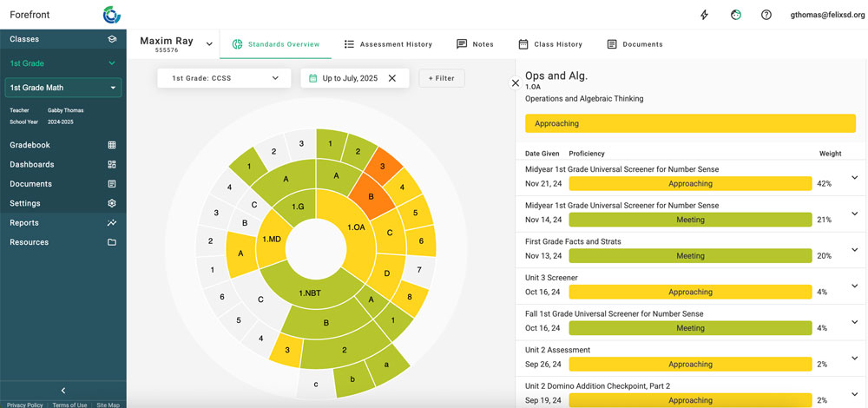Expand the First Grade Facts and Strats row
Image resolution: width=868 pixels, height=408 pixels.
click(x=854, y=250)
